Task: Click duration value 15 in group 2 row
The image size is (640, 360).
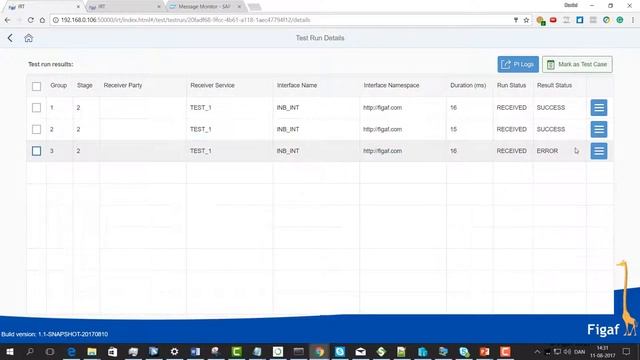Action: (453, 129)
